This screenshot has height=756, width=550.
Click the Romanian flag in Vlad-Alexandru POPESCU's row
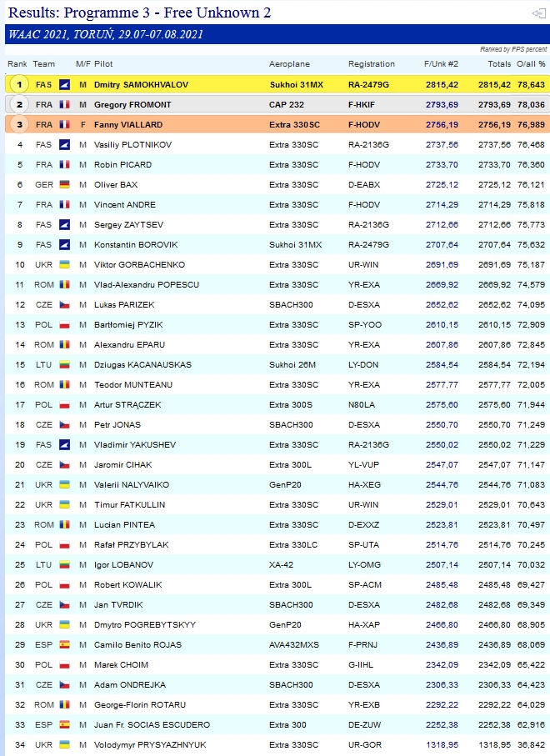(65, 284)
